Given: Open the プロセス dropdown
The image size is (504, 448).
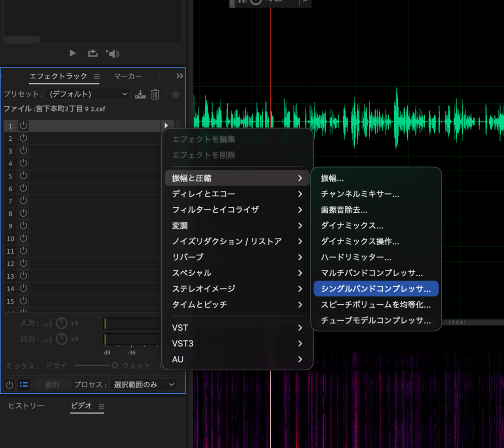Looking at the screenshot, I should point(144,384).
